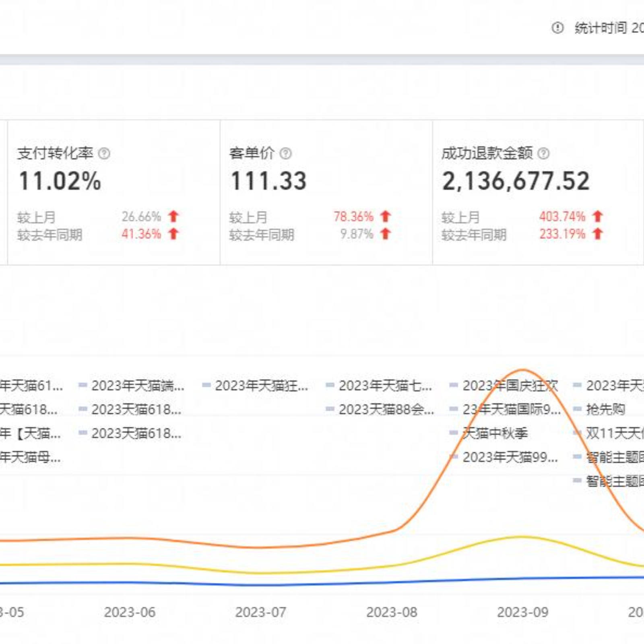
Task: Select the 成功退款金额 metric card value
Action: (516, 181)
